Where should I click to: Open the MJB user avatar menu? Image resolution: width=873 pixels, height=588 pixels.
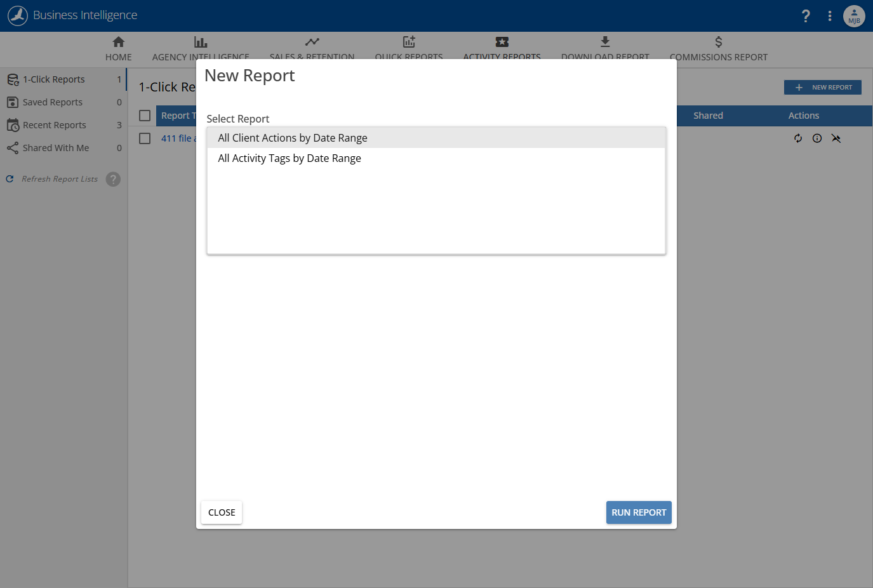coord(854,16)
